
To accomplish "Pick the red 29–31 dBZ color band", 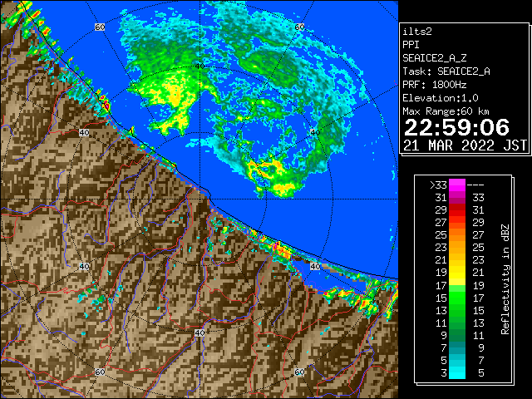I will pyautogui.click(x=457, y=210).
